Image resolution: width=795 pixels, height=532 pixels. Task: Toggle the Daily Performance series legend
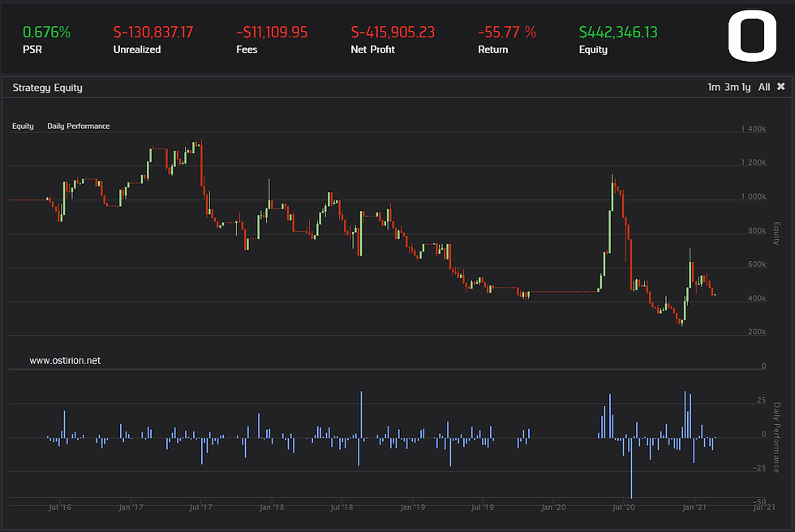(x=79, y=127)
